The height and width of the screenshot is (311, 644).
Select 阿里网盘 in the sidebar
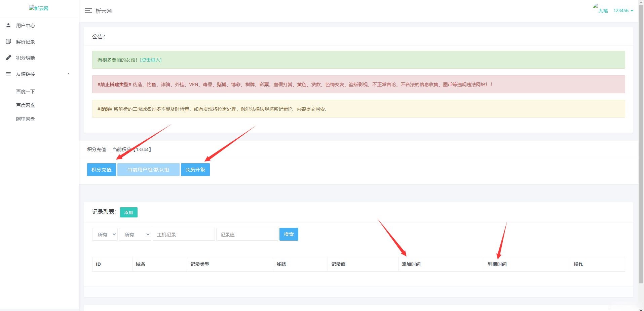pyautogui.click(x=26, y=119)
